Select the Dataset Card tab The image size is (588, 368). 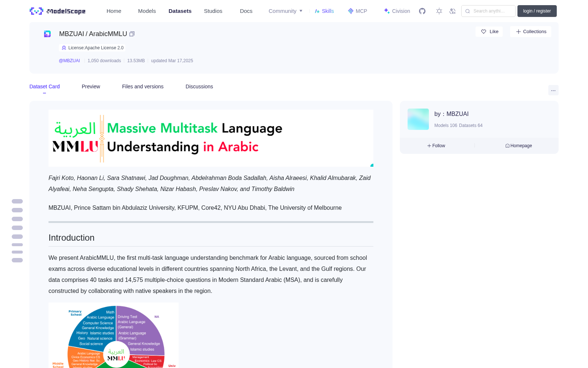pyautogui.click(x=44, y=86)
